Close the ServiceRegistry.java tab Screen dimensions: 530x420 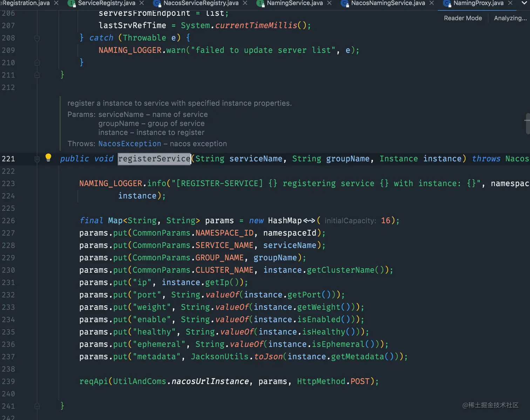tap(142, 3)
